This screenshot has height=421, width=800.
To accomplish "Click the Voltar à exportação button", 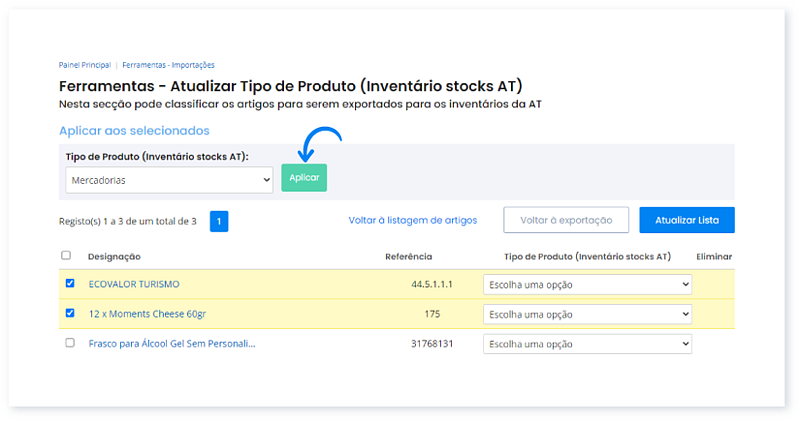I will tap(566, 220).
